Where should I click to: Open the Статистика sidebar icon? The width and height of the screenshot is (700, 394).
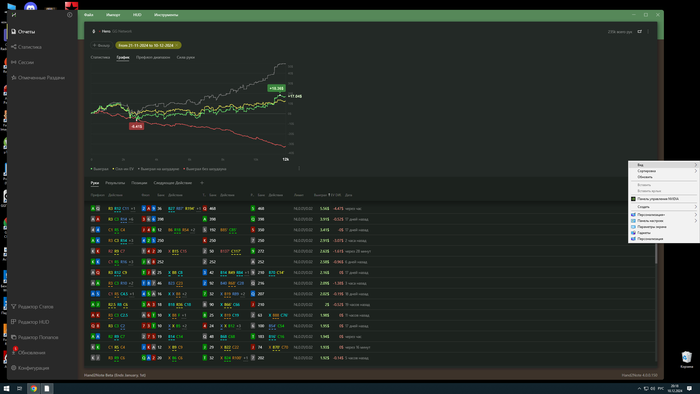coord(14,47)
